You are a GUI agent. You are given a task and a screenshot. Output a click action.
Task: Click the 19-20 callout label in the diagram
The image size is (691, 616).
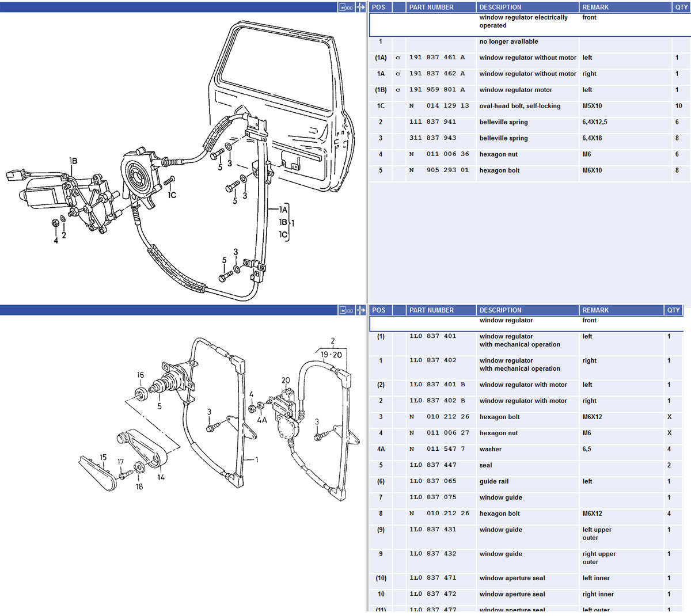point(331,355)
